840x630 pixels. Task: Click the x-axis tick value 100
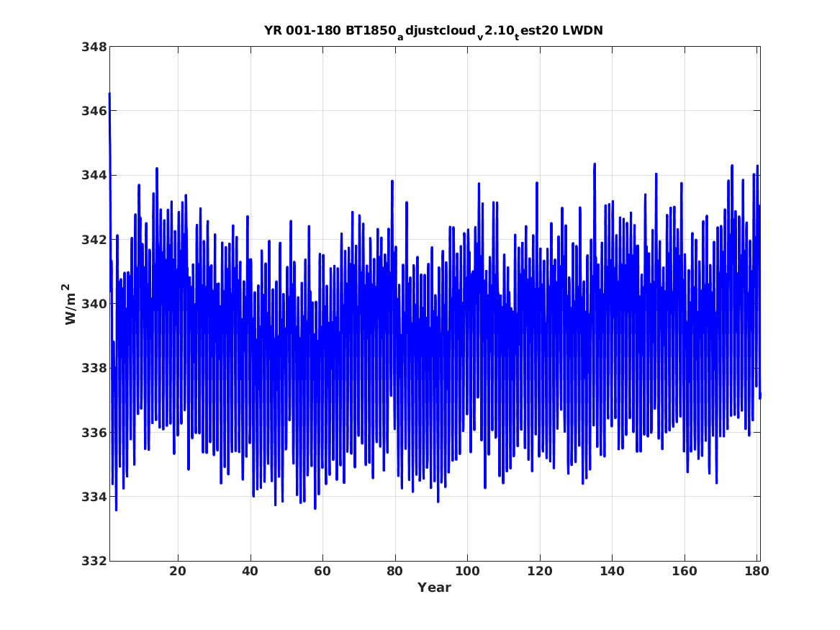coord(467,571)
